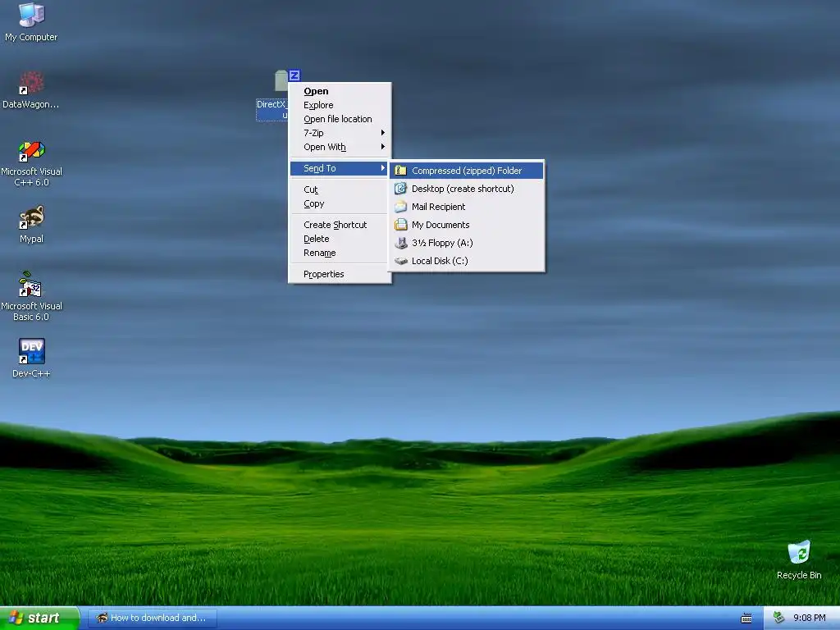Choose Cut from the context menu
The image size is (840, 630).
click(x=340, y=189)
